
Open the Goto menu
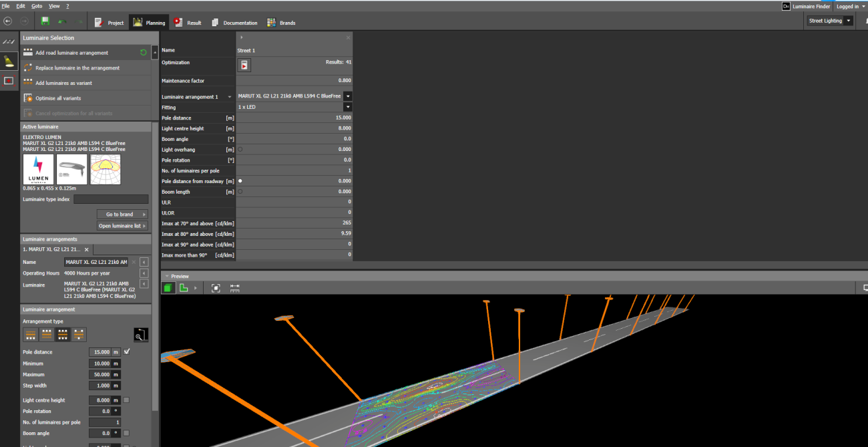click(x=37, y=5)
